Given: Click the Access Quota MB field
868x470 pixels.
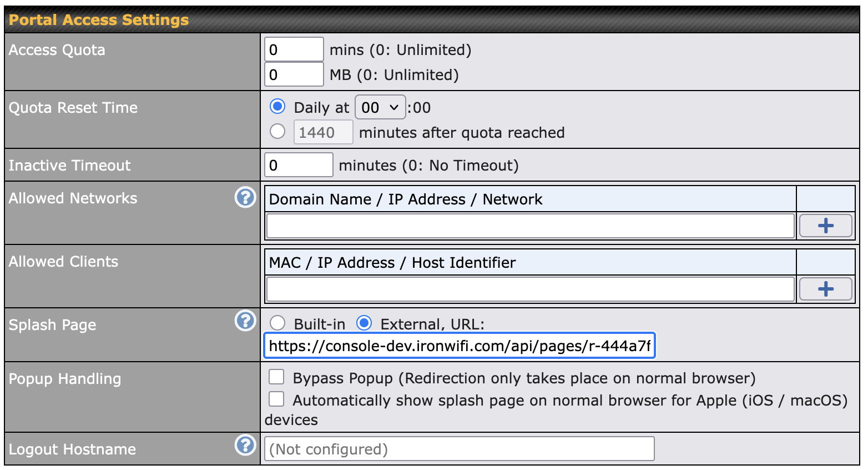Looking at the screenshot, I should (x=294, y=74).
